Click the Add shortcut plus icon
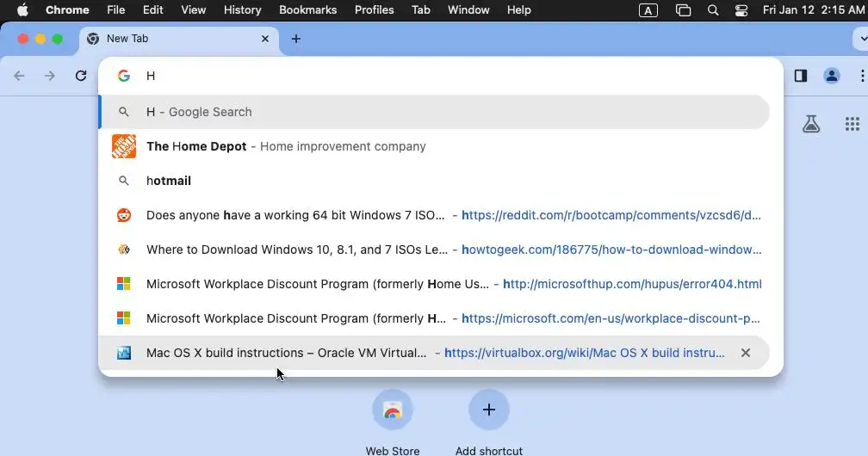 pos(489,410)
